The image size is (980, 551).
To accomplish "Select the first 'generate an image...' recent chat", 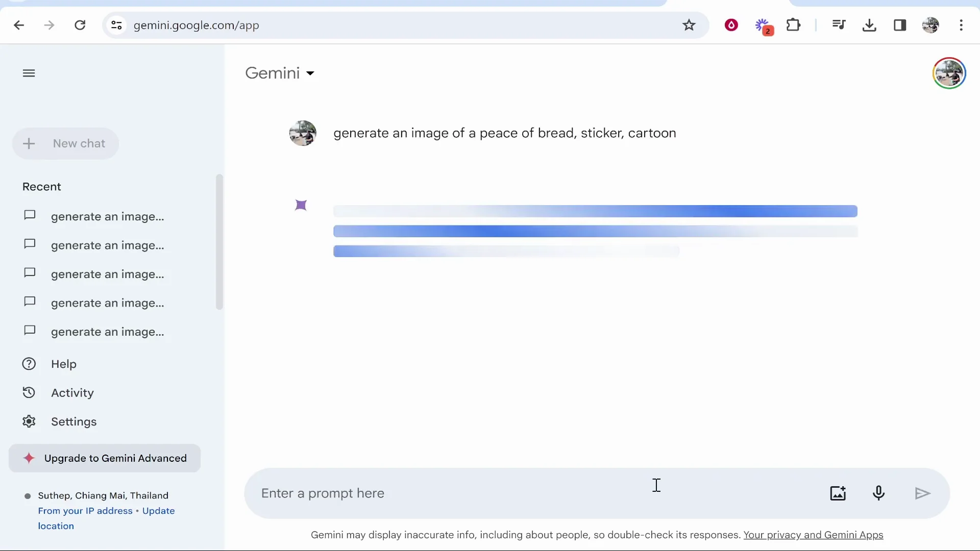I will click(x=108, y=216).
